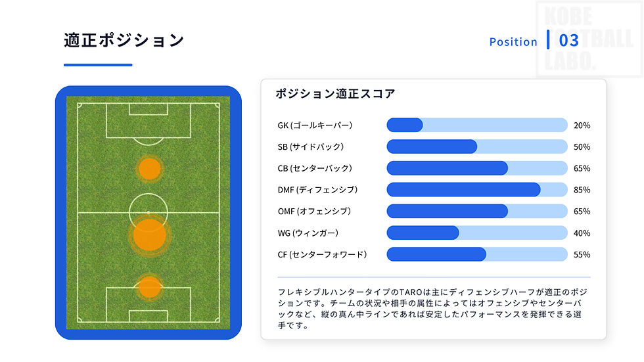Click the KOBE FOOTBALL LABO watermark logo
This screenshot has width=644, height=362.
pyautogui.click(x=589, y=39)
